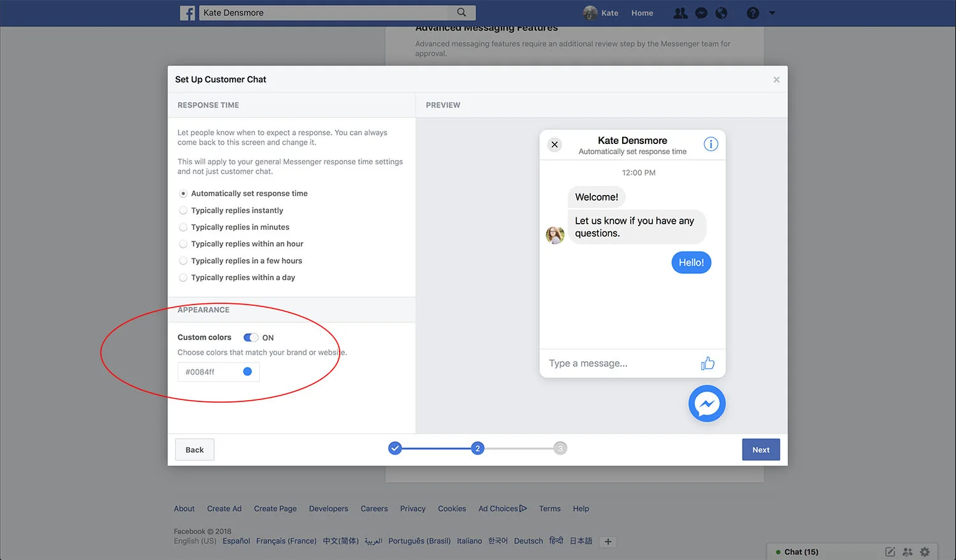The image size is (956, 560).
Task: Click step 3 in progress indicator
Action: click(560, 449)
